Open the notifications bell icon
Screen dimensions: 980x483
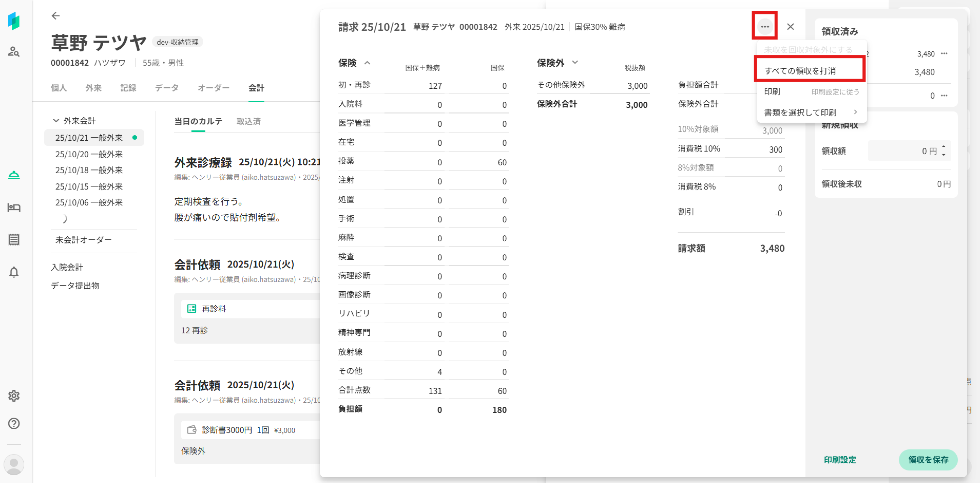pos(14,272)
